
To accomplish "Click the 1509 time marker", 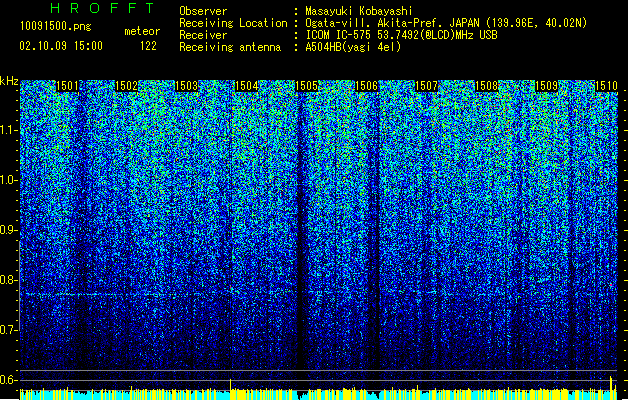I will click(x=546, y=86).
